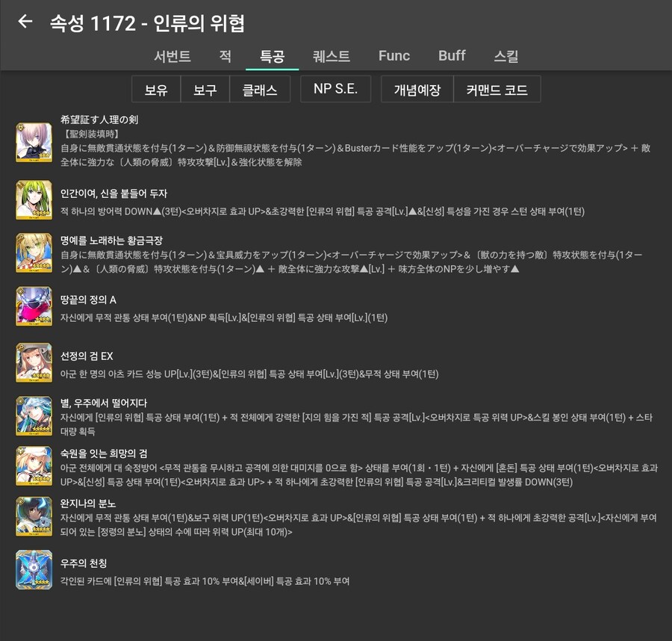
Task: Click the 땅끝의 정의 A servant portrait
Action: pos(34,306)
